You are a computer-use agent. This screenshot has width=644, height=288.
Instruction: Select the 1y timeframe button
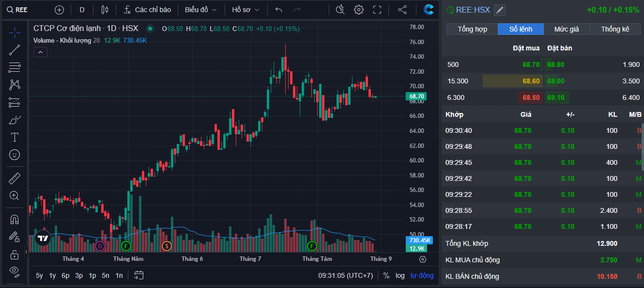point(52,275)
